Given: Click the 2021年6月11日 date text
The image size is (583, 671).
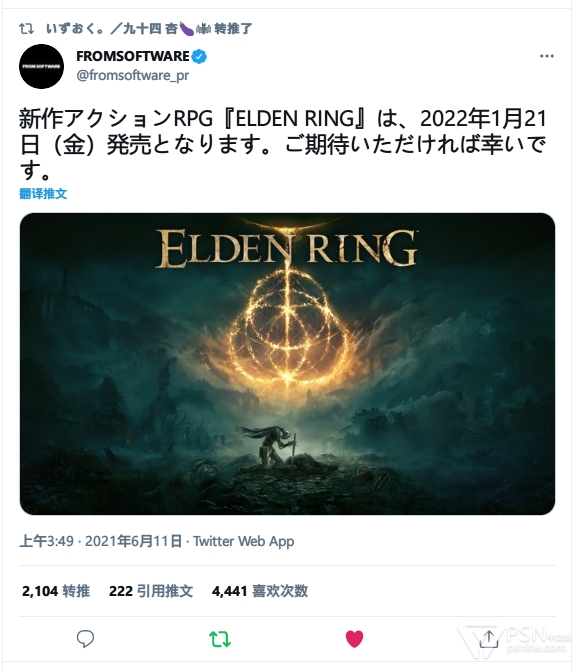Looking at the screenshot, I should (134, 541).
